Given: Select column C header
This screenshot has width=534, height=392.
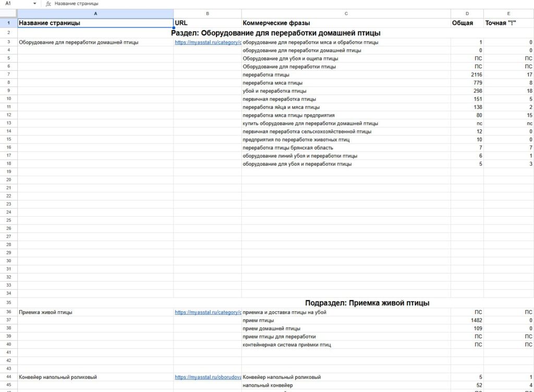Looking at the screenshot, I should 346,14.
